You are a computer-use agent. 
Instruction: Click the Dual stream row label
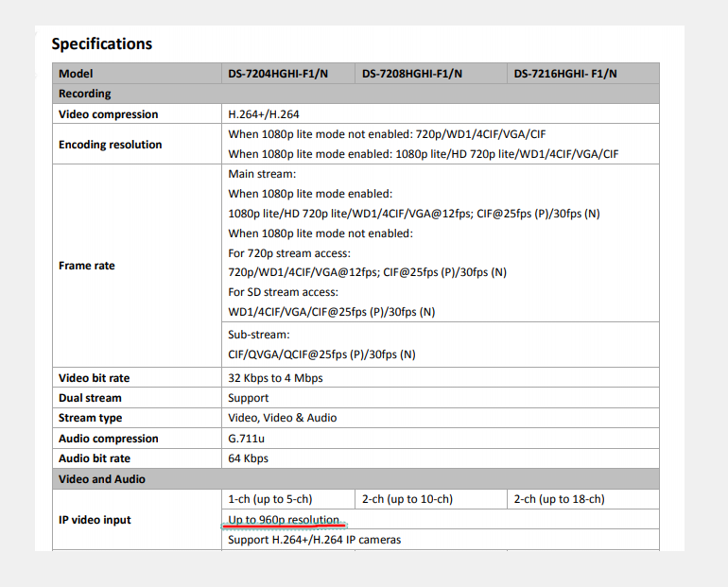click(x=90, y=398)
